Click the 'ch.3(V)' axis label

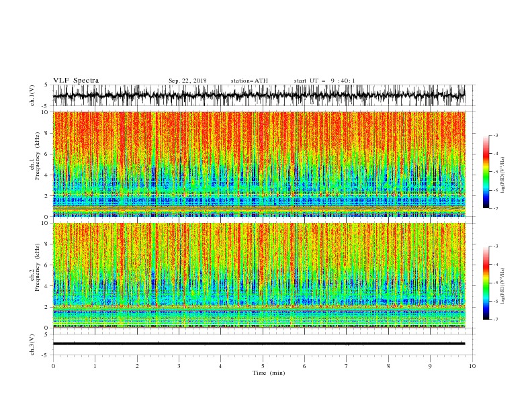pos(32,345)
